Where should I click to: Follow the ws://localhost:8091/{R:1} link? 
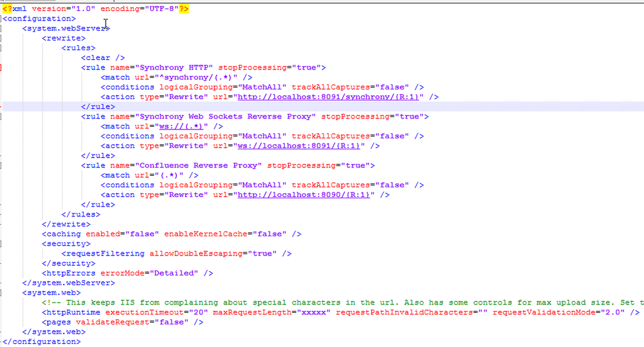pyautogui.click(x=298, y=145)
